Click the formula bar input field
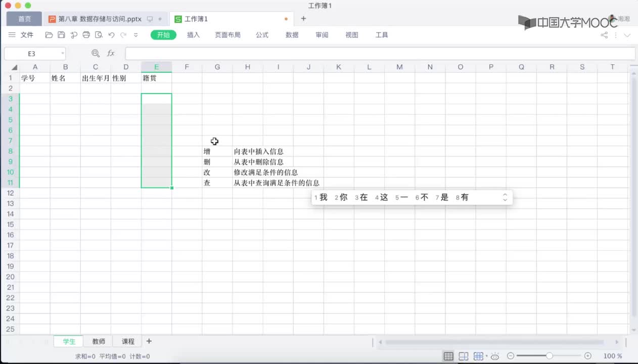Screen dimensions: 638x364 point(380,53)
